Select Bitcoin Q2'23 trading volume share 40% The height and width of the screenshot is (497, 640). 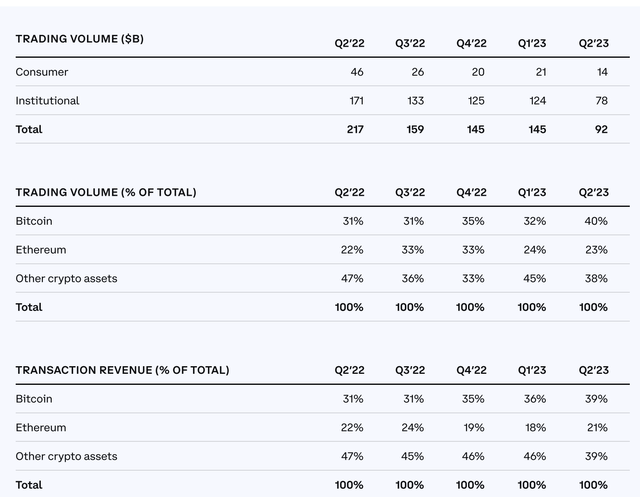595,221
